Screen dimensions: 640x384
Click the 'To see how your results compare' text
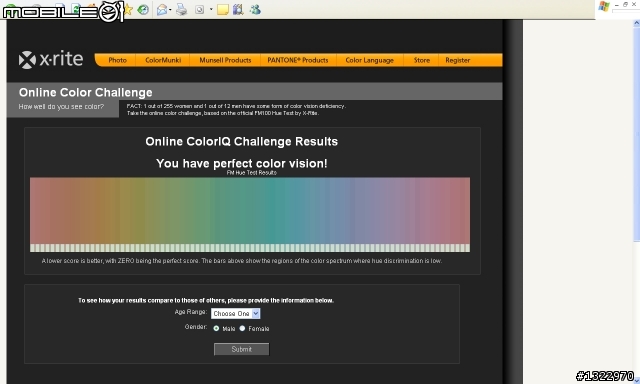[206, 300]
